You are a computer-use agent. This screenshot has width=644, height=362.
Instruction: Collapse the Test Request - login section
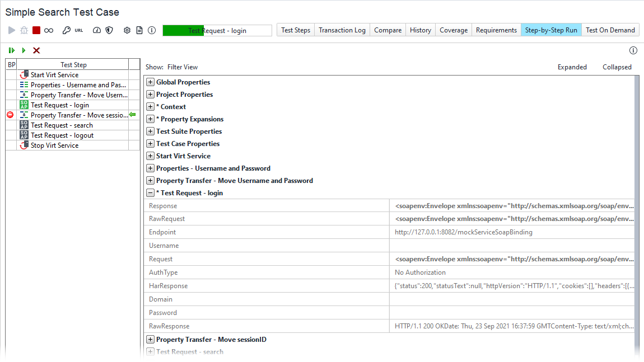pyautogui.click(x=150, y=192)
